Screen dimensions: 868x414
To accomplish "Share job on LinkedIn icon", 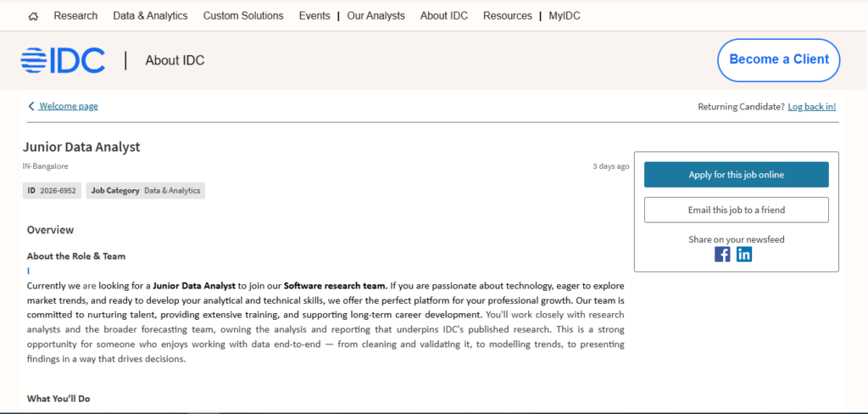I will (x=744, y=255).
